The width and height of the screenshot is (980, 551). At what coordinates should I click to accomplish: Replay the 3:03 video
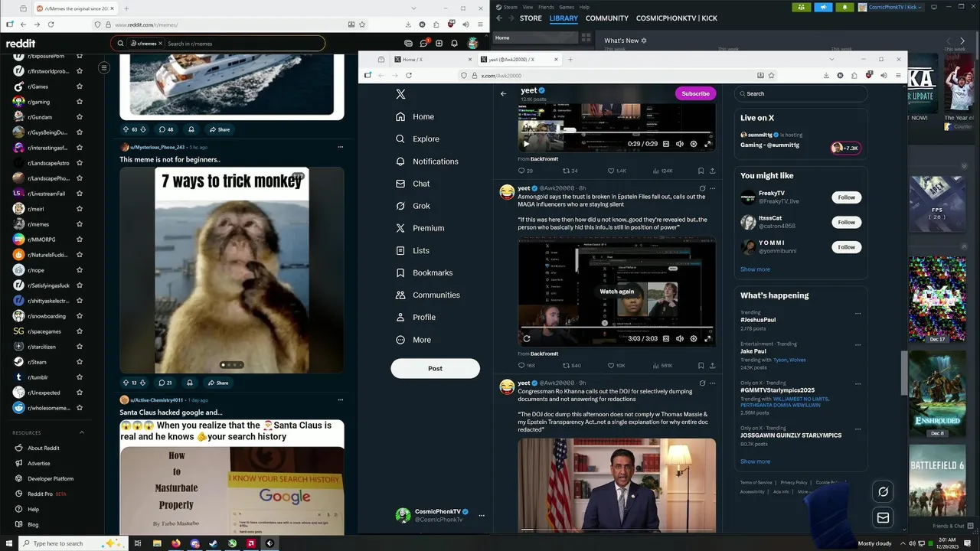coord(526,338)
